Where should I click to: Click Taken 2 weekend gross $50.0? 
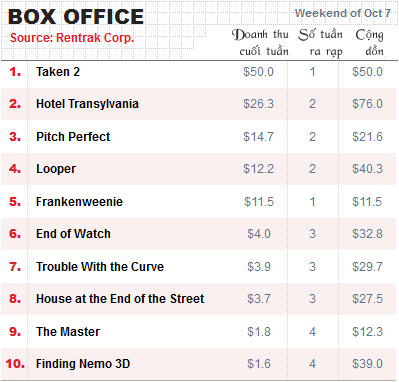258,72
